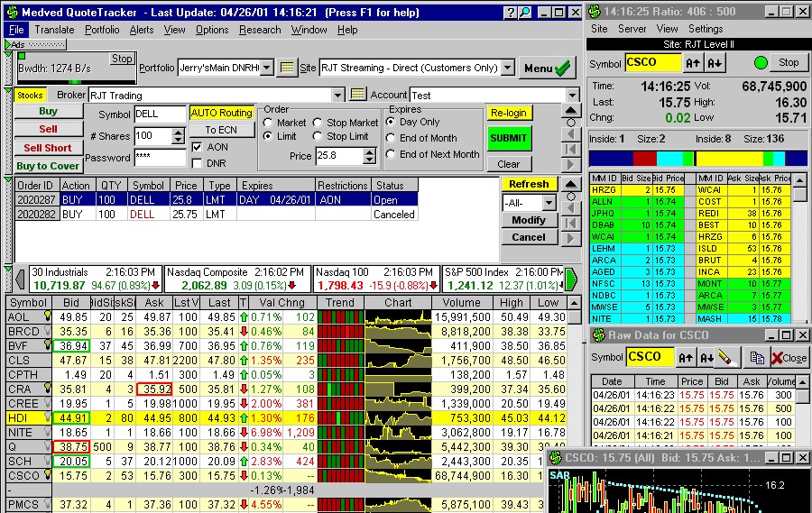
Task: Click Symbol input field DELL
Action: [x=160, y=114]
